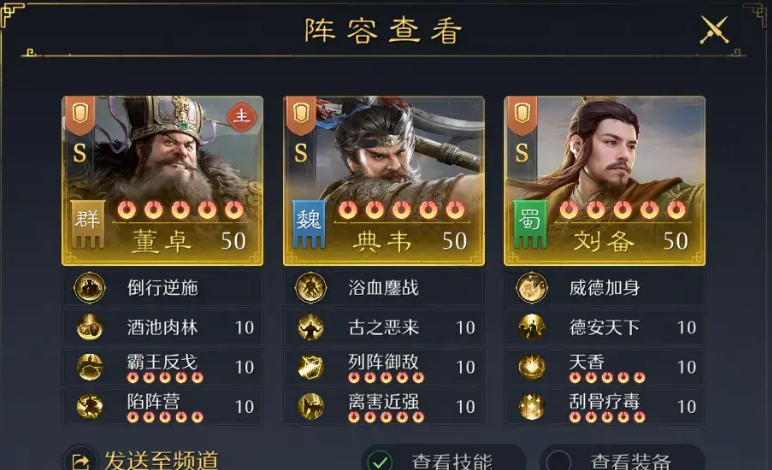Click the 天香 skill icon
Image resolution: width=772 pixels, height=470 pixels.
tap(532, 367)
